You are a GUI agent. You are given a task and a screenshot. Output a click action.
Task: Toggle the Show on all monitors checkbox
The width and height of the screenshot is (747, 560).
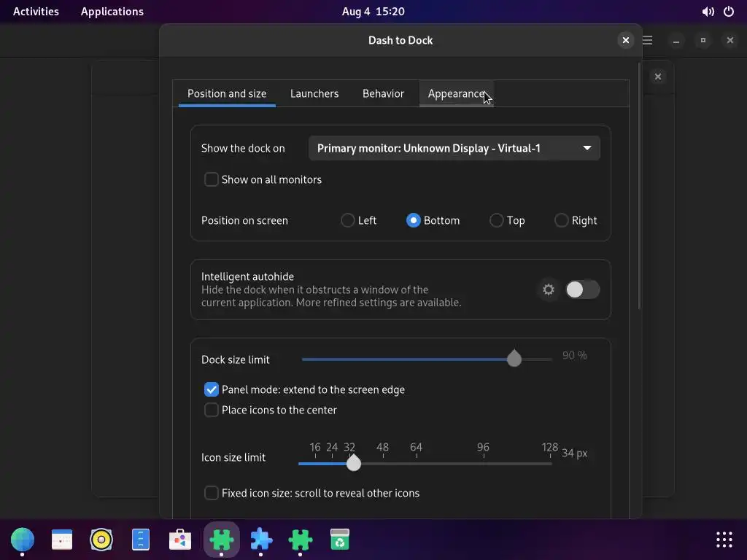[211, 179]
